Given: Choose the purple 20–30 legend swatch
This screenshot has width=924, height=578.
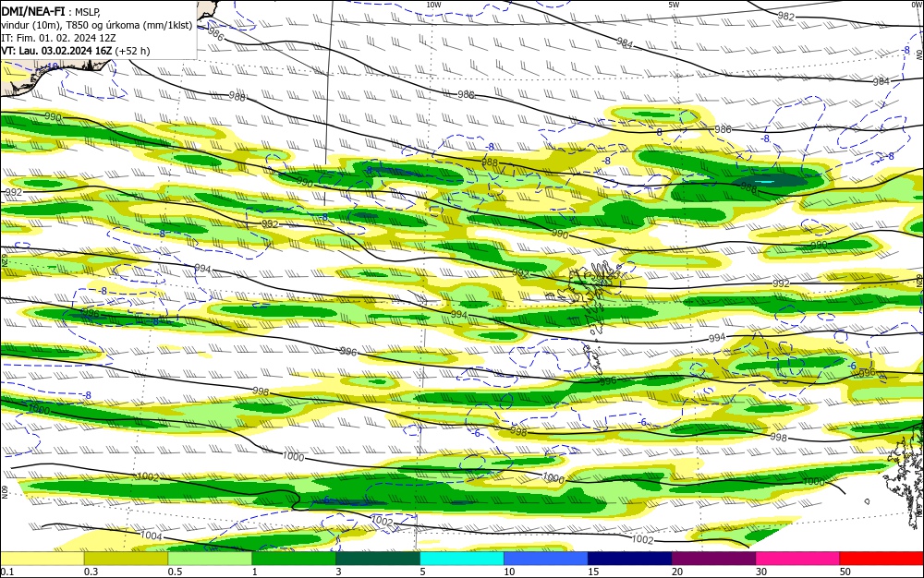Looking at the screenshot, I should 713,559.
